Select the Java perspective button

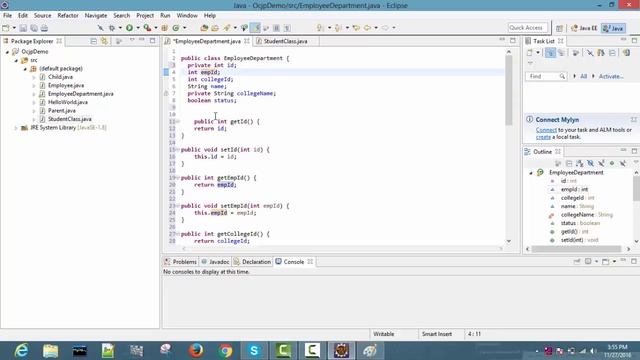[613, 28]
